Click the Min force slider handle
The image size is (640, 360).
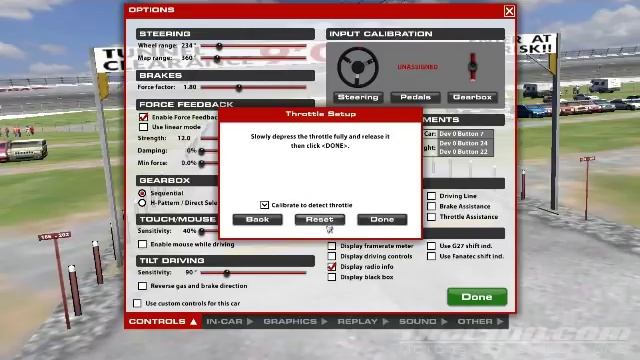click(x=202, y=163)
